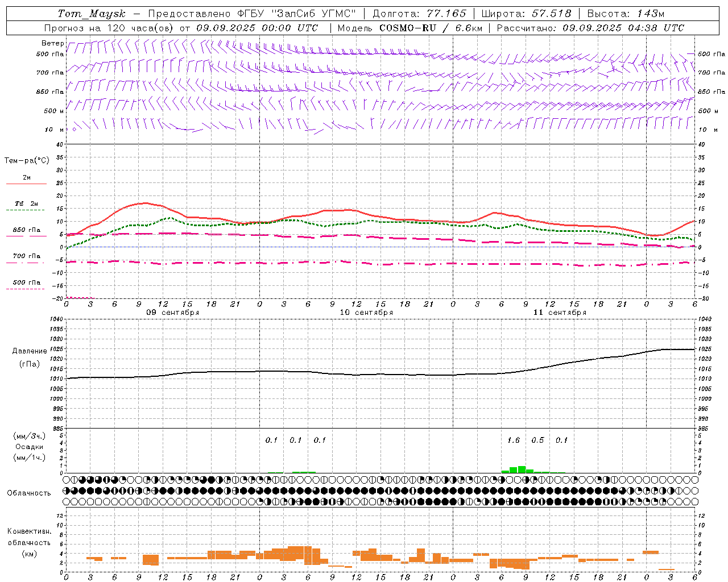
Task: Click the dashed line sample under the Td 2м legend
Action: tap(26, 210)
